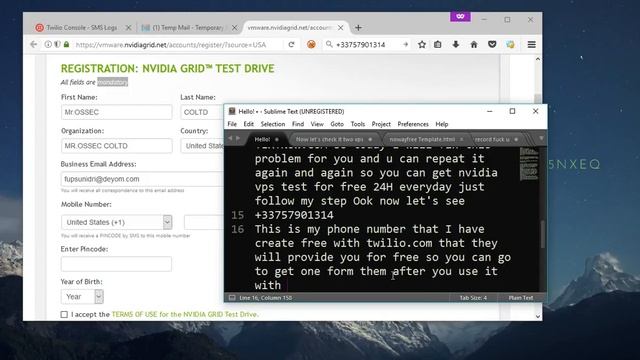Screen dimensions: 640x360
Task: Click the browser page scrollbar down arrow
Action: tap(538, 316)
